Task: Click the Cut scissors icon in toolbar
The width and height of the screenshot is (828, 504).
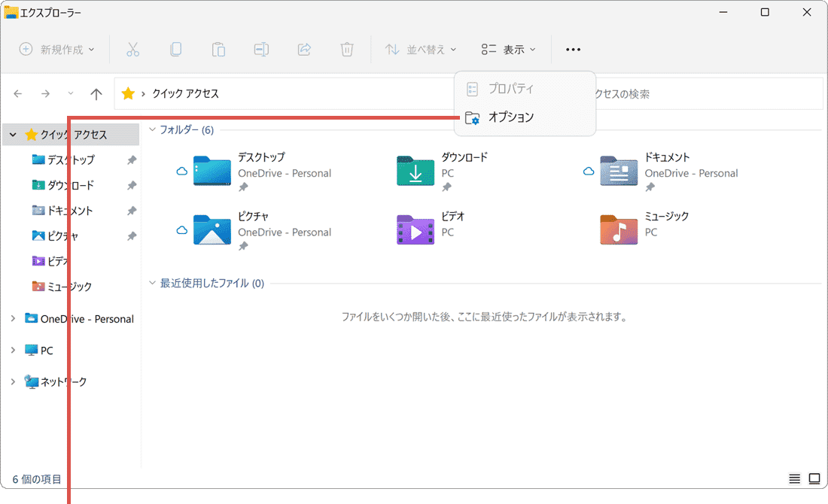Action: [x=132, y=50]
